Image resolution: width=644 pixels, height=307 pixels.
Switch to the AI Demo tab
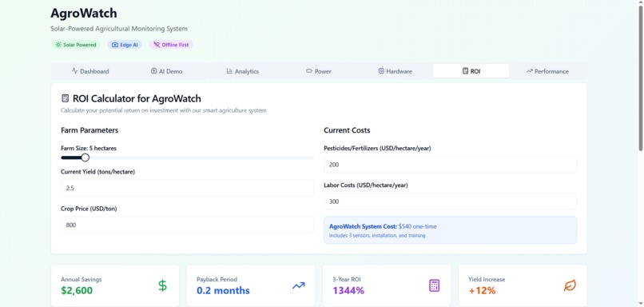[166, 71]
